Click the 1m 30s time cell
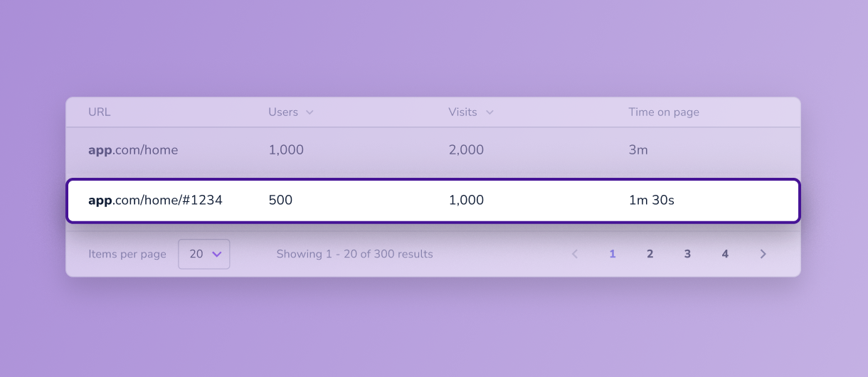This screenshot has height=377, width=868. (x=651, y=201)
